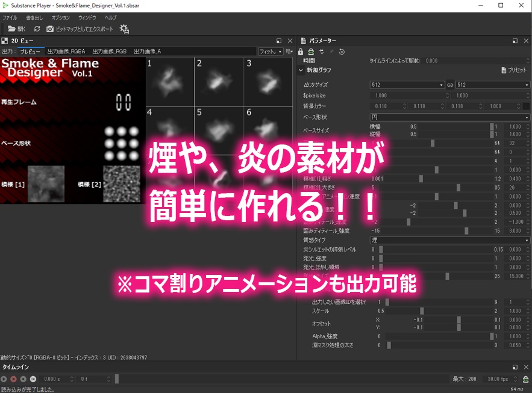Toggle the padlock icon in the parameters toolbar
Image resolution: width=532 pixels, height=393 pixels.
point(301,52)
